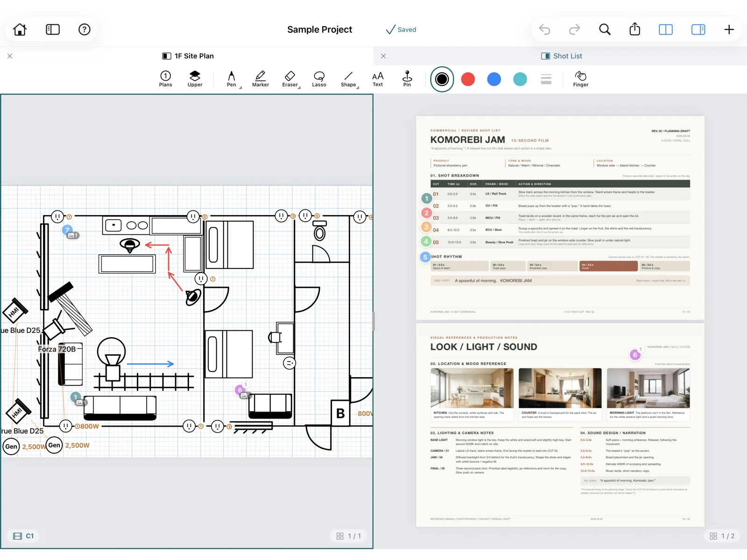Select the Pin tool
The width and height of the screenshot is (747, 560).
tap(407, 79)
